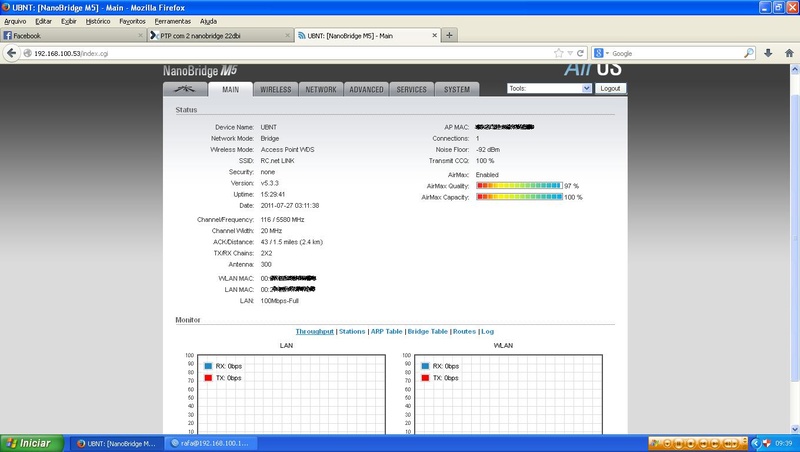This screenshot has height=452, width=800.
Task: Show the Throughput monitor link
Action: 314,332
